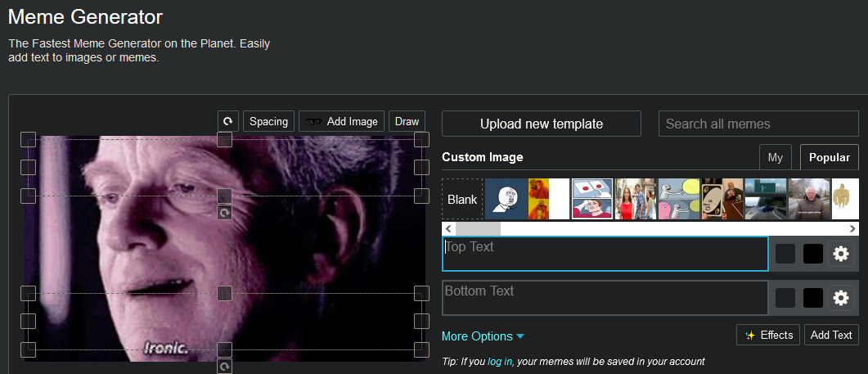Open the bottom text settings gear
The image size is (868, 374).
click(x=840, y=298)
